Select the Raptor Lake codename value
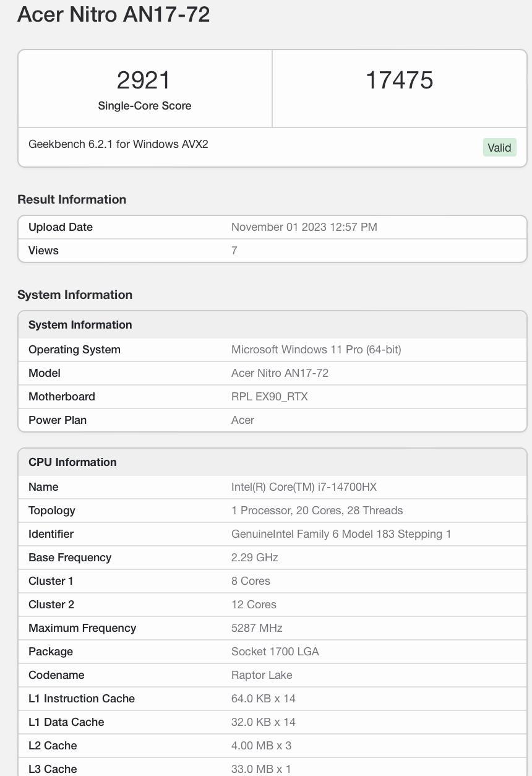The width and height of the screenshot is (532, 776). 262,675
